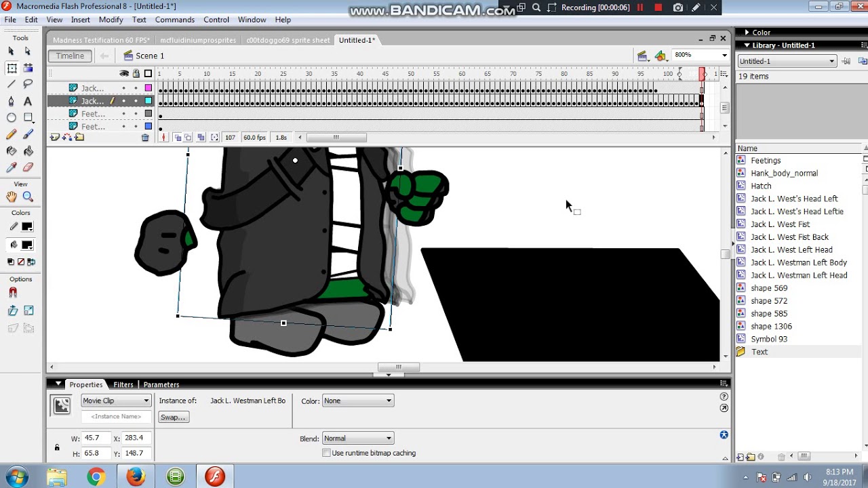Open the Untitled-1 library document dropdown
Image resolution: width=868 pixels, height=488 pixels.
pos(787,61)
